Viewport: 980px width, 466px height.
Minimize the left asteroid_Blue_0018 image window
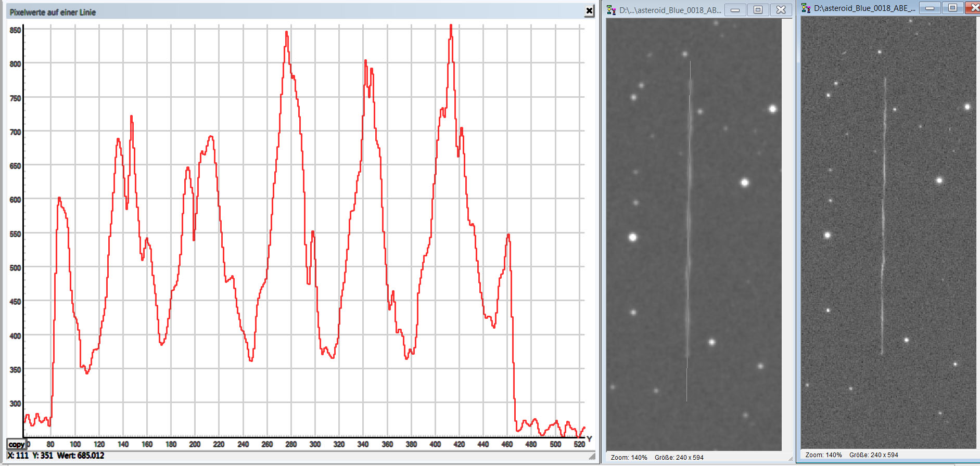[x=735, y=10]
